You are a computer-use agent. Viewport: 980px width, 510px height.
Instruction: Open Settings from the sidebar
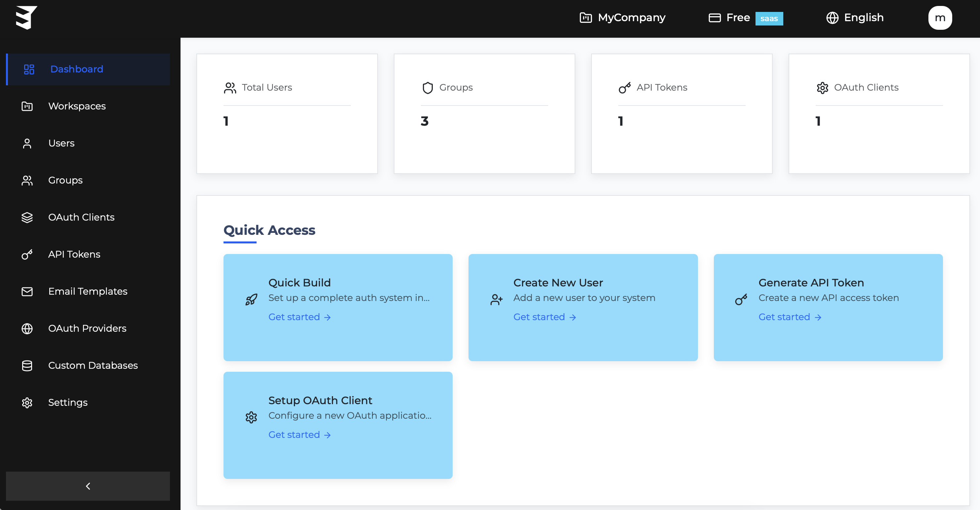[88, 403]
